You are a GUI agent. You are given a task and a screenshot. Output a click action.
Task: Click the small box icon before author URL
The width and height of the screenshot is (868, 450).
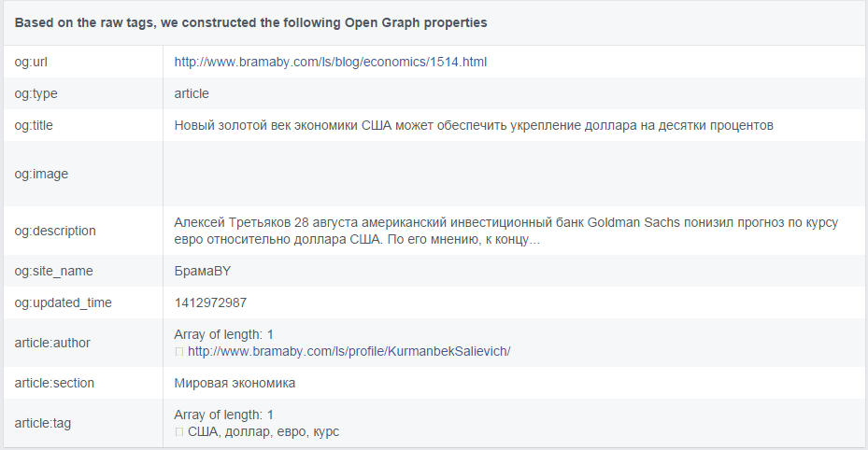(x=178, y=352)
